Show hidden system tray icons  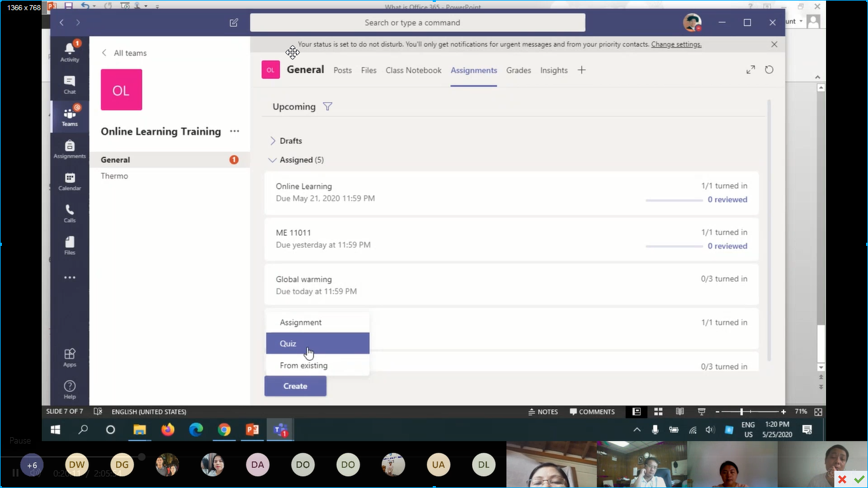coord(637,430)
